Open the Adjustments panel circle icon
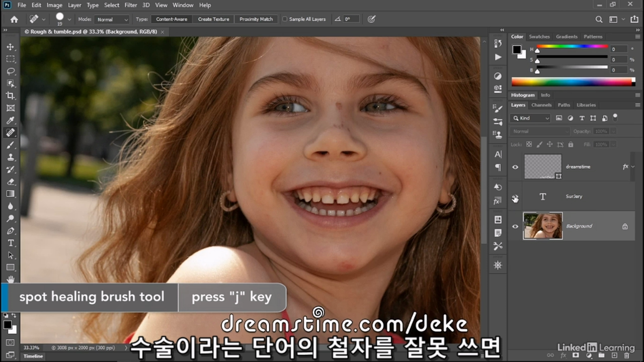The width and height of the screenshot is (644, 362). (498, 76)
